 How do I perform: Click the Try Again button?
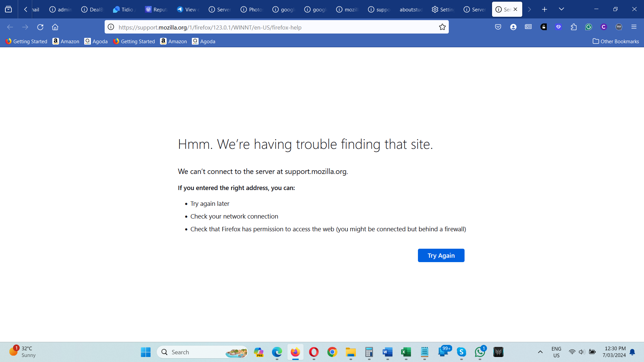click(441, 255)
